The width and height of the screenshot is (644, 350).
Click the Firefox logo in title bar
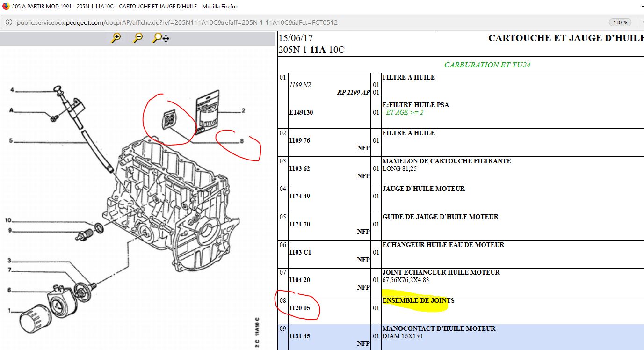(6, 6)
